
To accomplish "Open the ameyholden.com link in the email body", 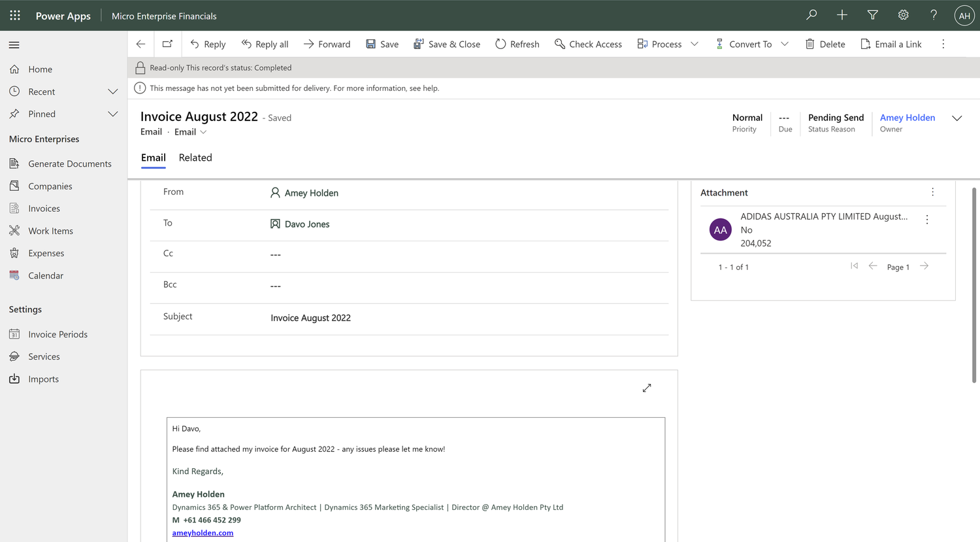I will (x=203, y=532).
